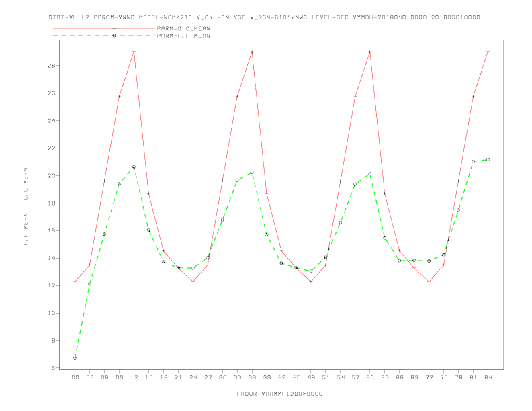Select the red O_MEAN peak at hour 36
The height and width of the screenshot is (411, 532).
click(x=252, y=52)
